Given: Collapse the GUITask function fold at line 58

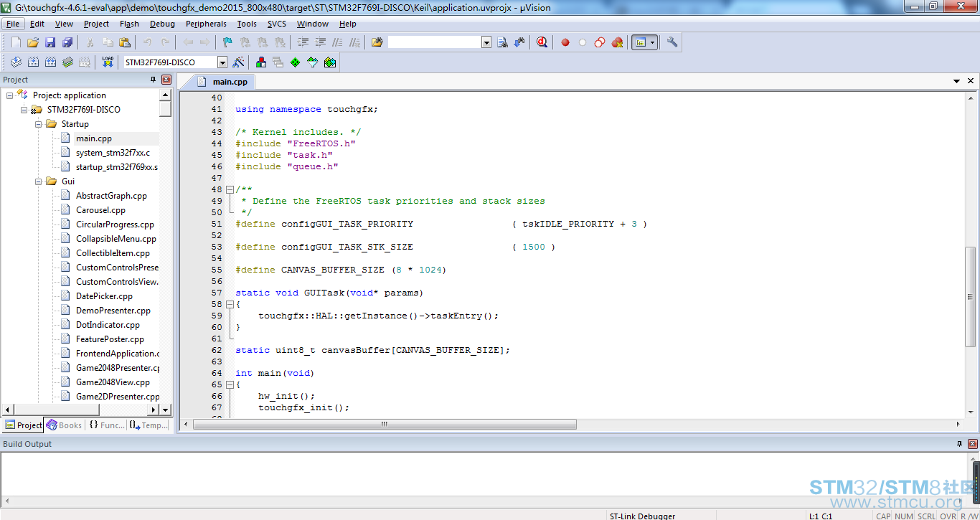Looking at the screenshot, I should pos(230,304).
